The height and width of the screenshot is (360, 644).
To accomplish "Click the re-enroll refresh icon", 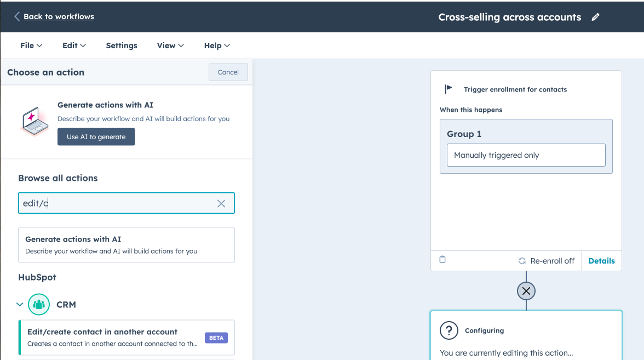I will point(522,261).
